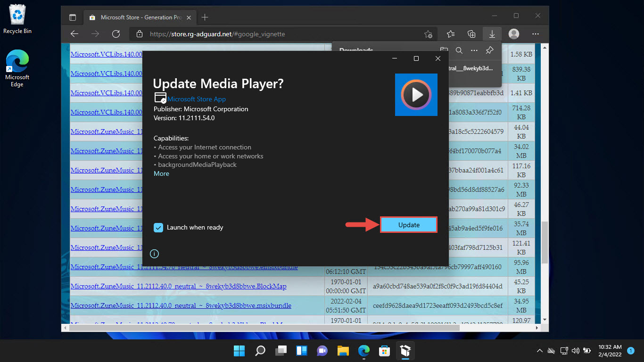Click the first Microsoft.VCLibs.140.00 link
This screenshot has height=362, width=644.
click(106, 54)
